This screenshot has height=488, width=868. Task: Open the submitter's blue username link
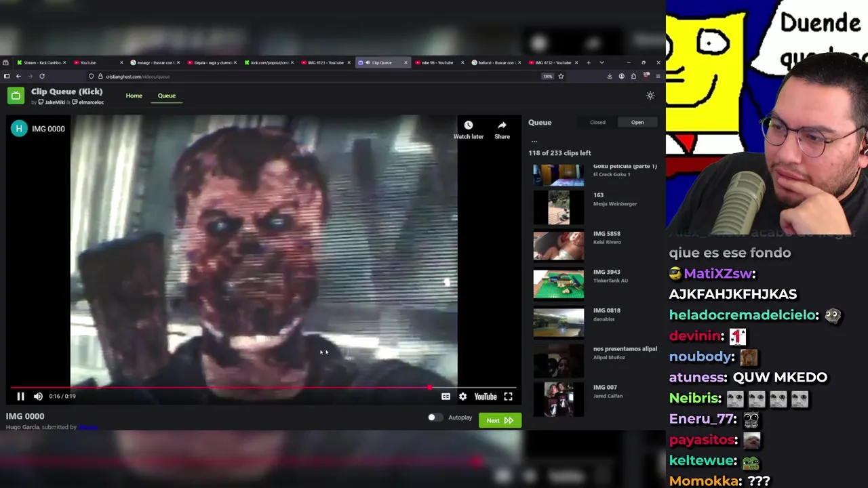pyautogui.click(x=88, y=427)
